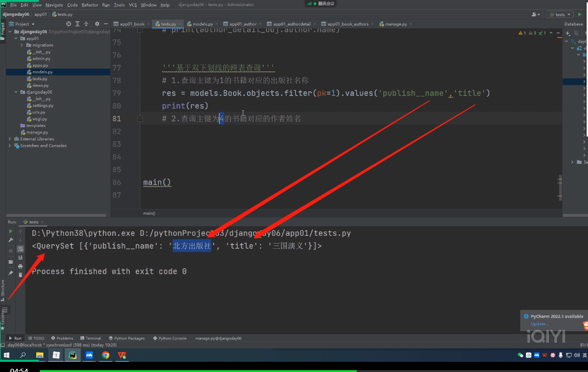The height and width of the screenshot is (372, 588).
Task: Click the Stop process square icon
Action: 11,251
